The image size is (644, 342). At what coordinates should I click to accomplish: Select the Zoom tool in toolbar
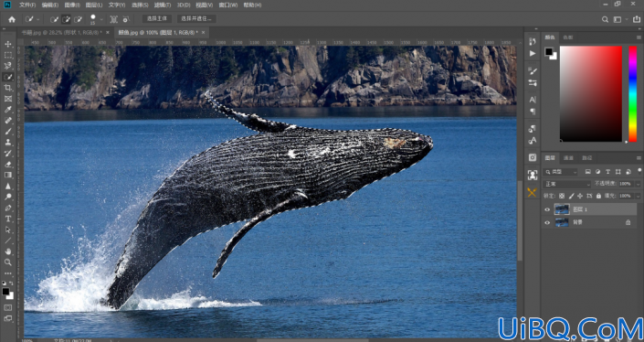[8, 262]
